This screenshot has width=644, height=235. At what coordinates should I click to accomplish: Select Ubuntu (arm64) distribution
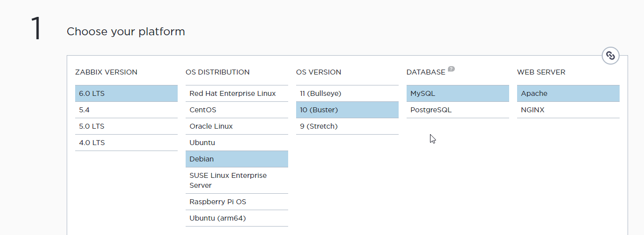[x=237, y=218]
